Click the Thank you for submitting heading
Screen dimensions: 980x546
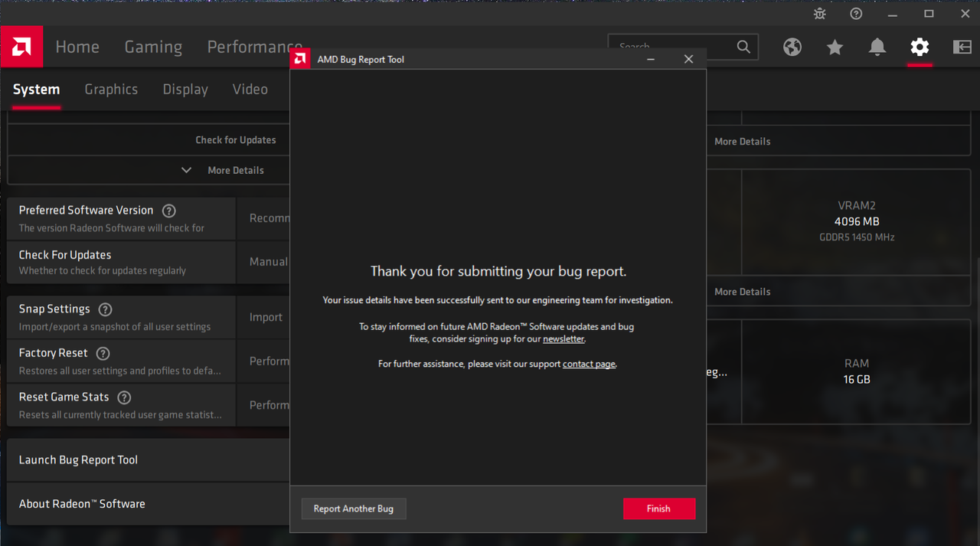coord(498,271)
